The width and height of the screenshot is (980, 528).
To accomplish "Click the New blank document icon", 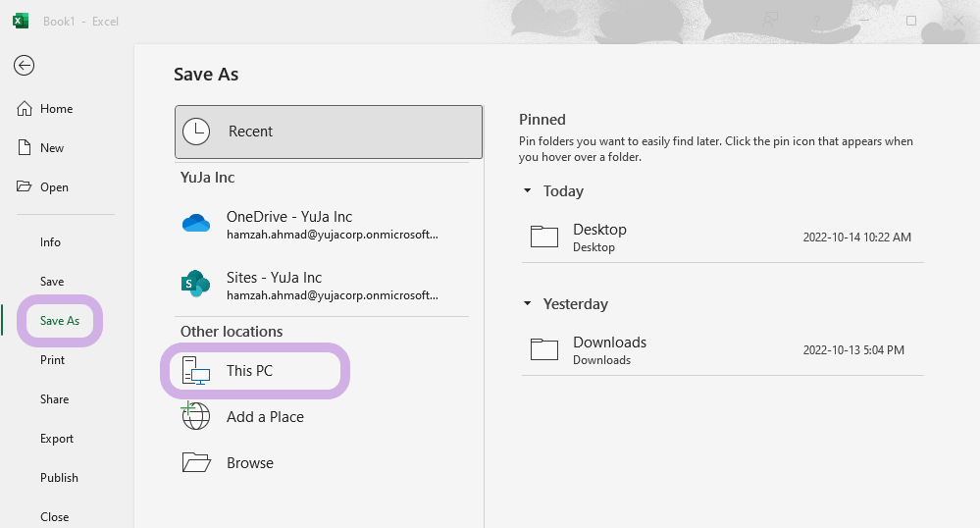I will point(25,147).
